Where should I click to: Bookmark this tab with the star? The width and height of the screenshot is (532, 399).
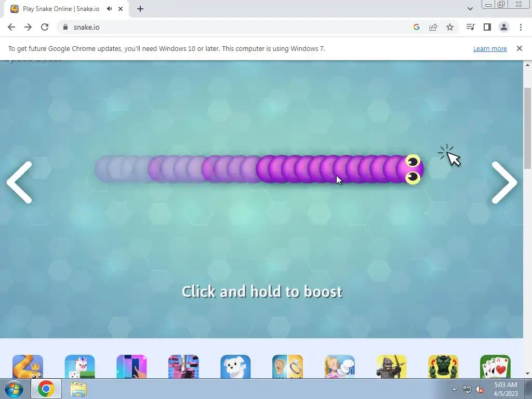tap(450, 27)
